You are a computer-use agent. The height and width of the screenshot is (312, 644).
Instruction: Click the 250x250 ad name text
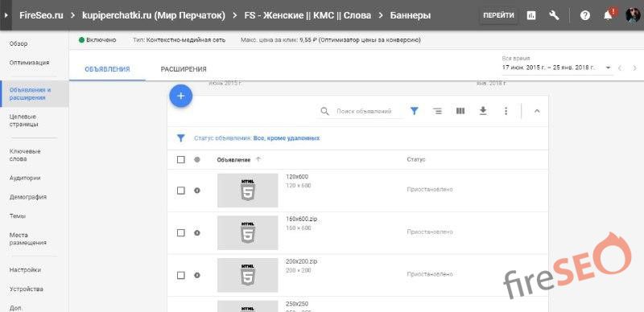(x=297, y=304)
